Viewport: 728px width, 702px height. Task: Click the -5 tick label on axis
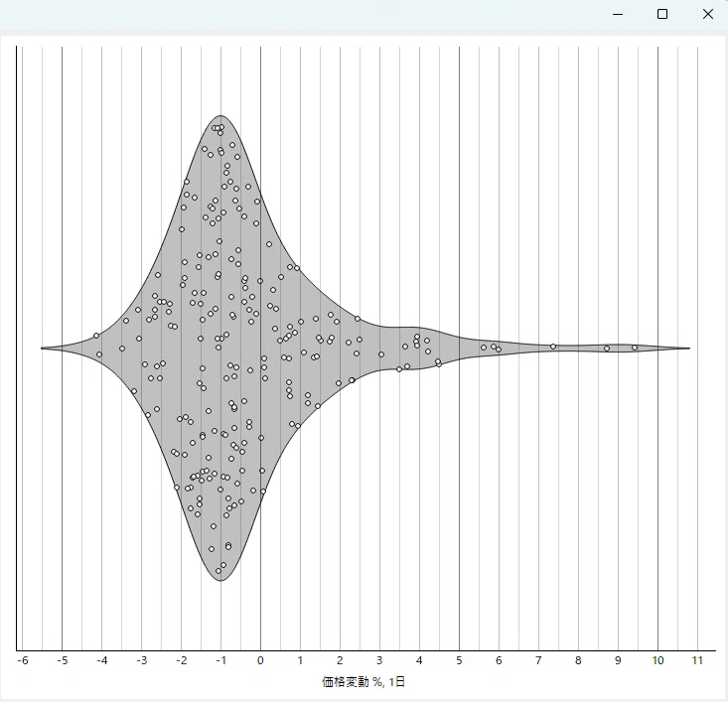point(63,660)
